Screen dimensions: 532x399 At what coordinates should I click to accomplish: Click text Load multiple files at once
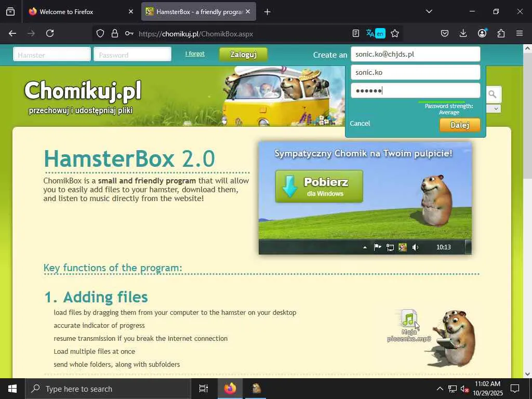pos(95,352)
